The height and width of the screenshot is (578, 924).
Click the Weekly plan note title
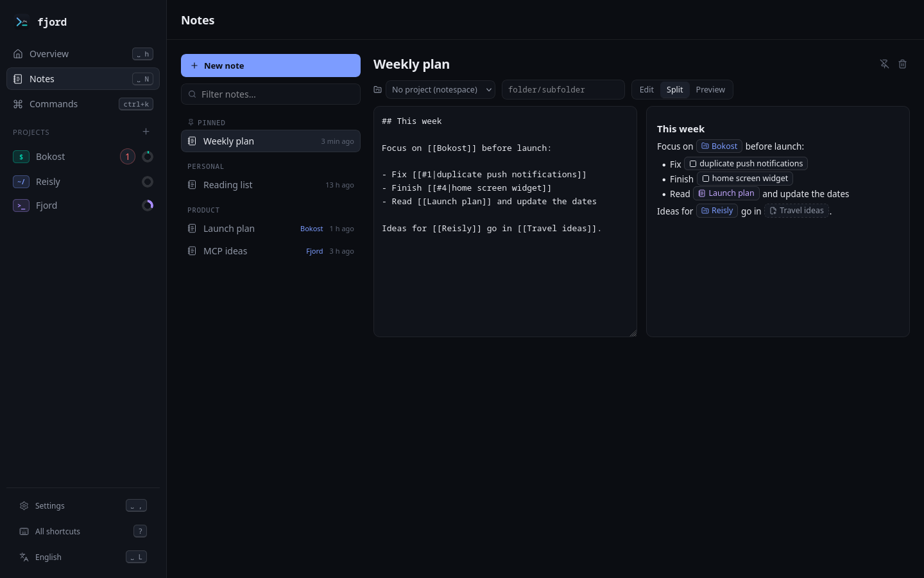[x=411, y=64]
